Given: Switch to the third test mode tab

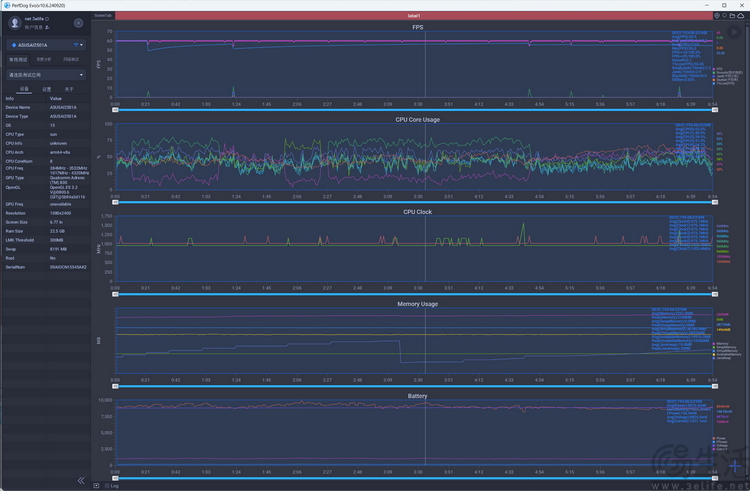Looking at the screenshot, I should coord(71,60).
